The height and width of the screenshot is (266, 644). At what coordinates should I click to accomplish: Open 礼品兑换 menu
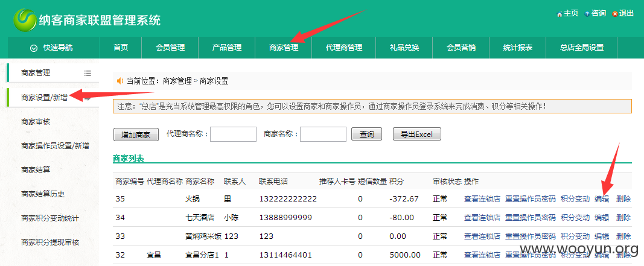coord(404,48)
